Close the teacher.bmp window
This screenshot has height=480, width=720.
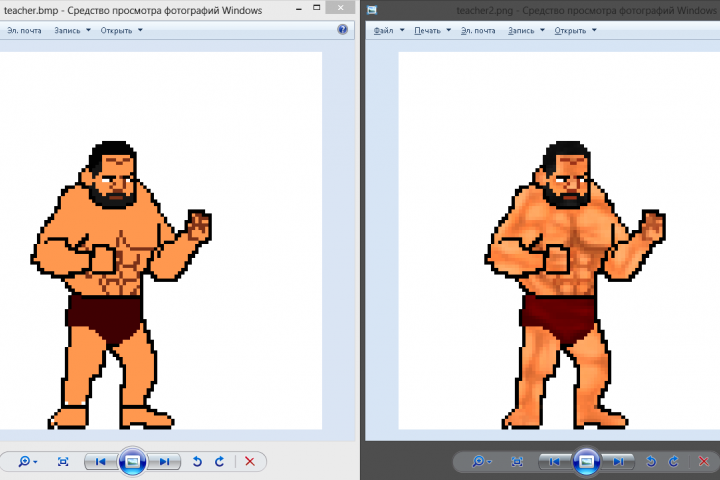pos(340,7)
